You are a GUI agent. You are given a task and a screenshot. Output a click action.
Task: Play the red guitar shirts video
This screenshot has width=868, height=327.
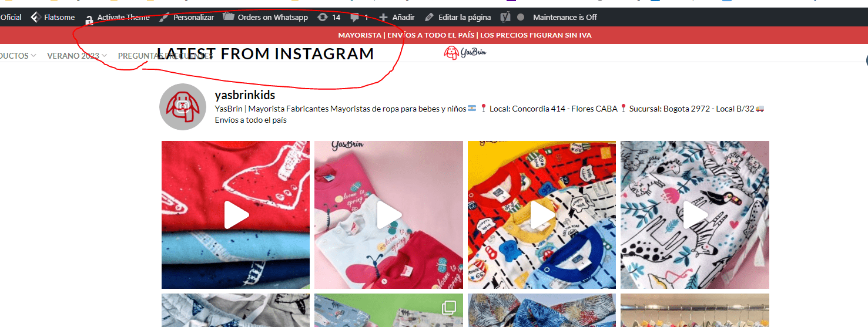[236, 215]
